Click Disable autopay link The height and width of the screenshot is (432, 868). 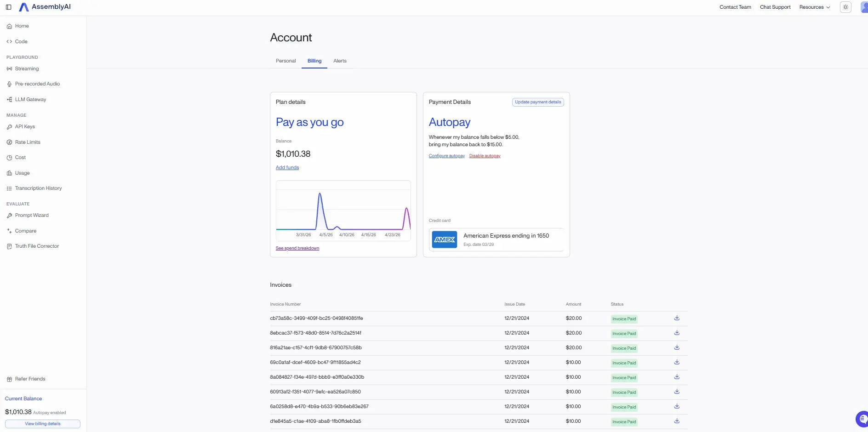pos(485,156)
